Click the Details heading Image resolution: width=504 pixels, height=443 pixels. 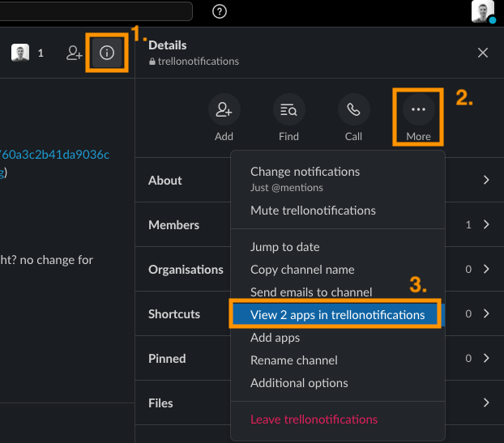[168, 45]
